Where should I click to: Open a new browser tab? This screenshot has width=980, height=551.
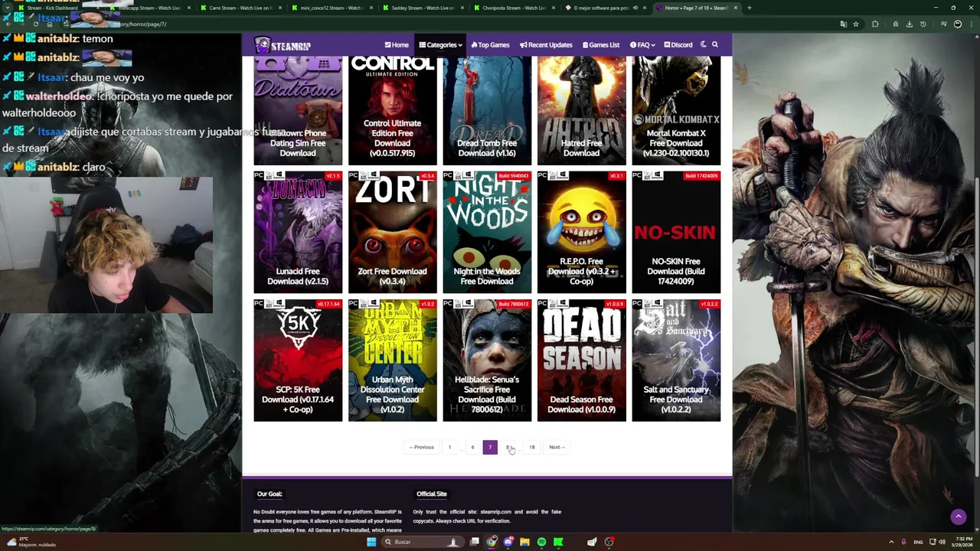(x=749, y=8)
